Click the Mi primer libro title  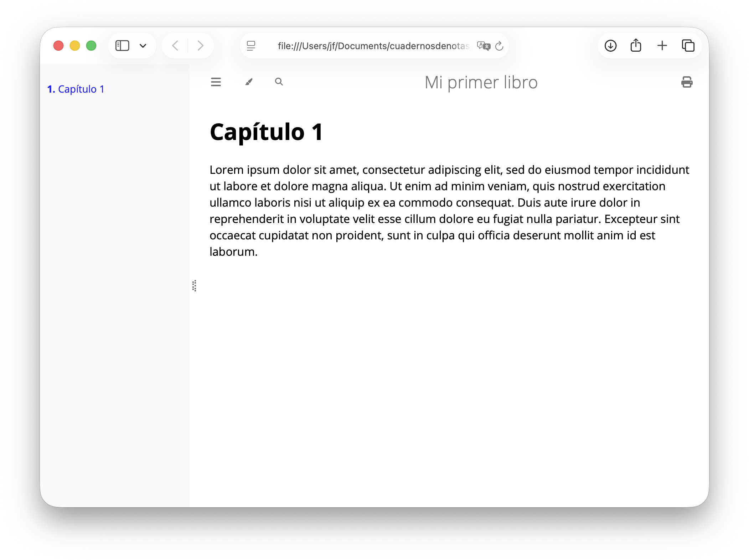point(481,83)
